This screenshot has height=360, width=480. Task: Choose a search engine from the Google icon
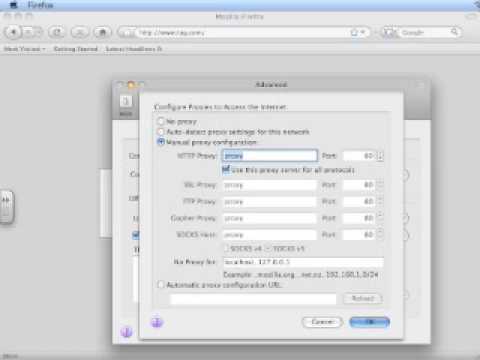pyautogui.click(x=390, y=33)
